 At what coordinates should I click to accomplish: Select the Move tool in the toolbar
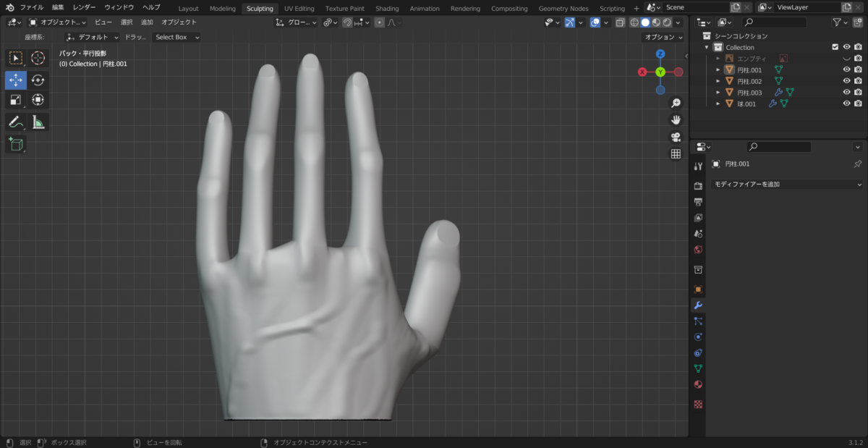[x=16, y=80]
